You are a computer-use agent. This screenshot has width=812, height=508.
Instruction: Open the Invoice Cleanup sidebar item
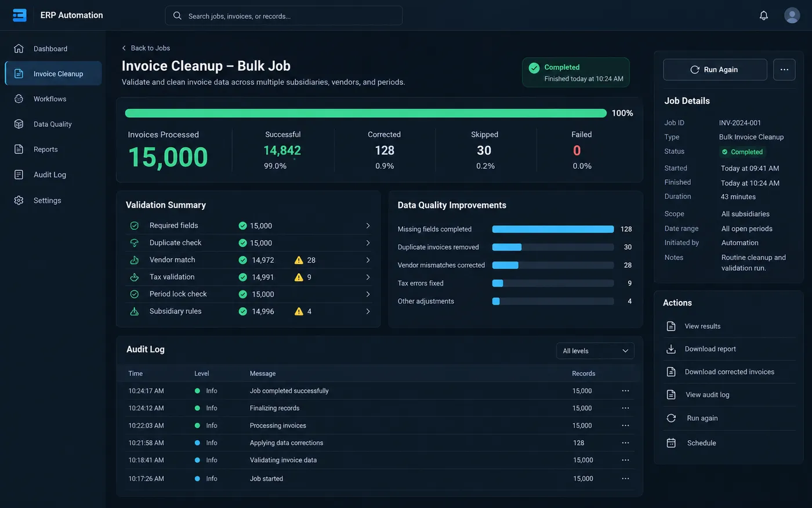53,74
